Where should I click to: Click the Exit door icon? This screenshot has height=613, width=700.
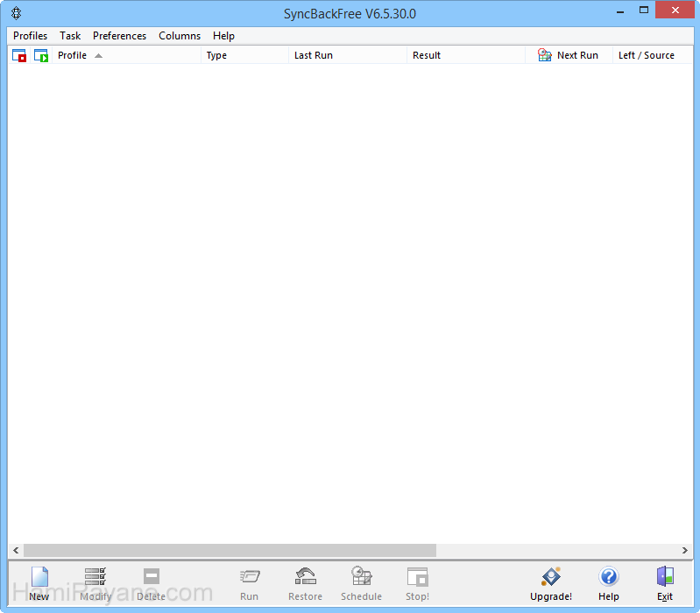pyautogui.click(x=665, y=576)
